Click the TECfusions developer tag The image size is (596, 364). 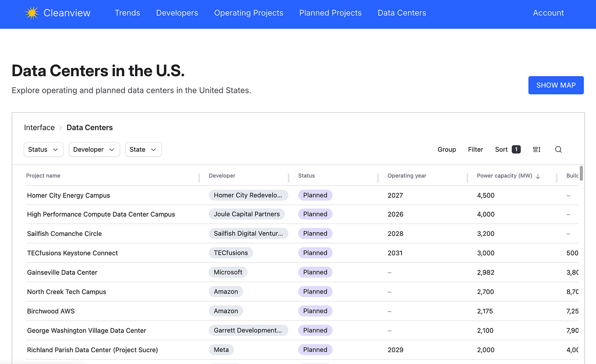(231, 253)
